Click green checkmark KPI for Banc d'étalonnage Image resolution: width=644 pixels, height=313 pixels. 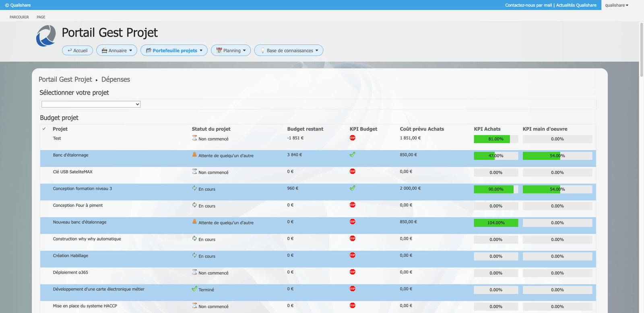(x=353, y=155)
